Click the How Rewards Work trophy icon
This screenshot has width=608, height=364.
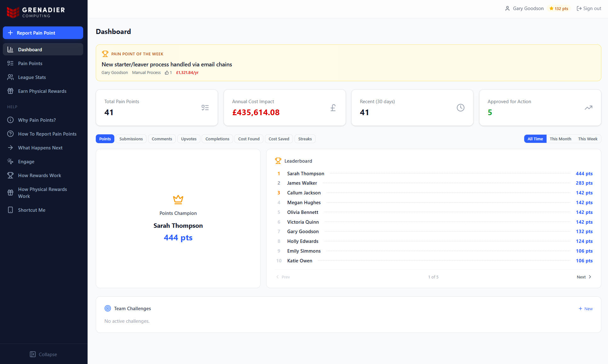[11, 175]
